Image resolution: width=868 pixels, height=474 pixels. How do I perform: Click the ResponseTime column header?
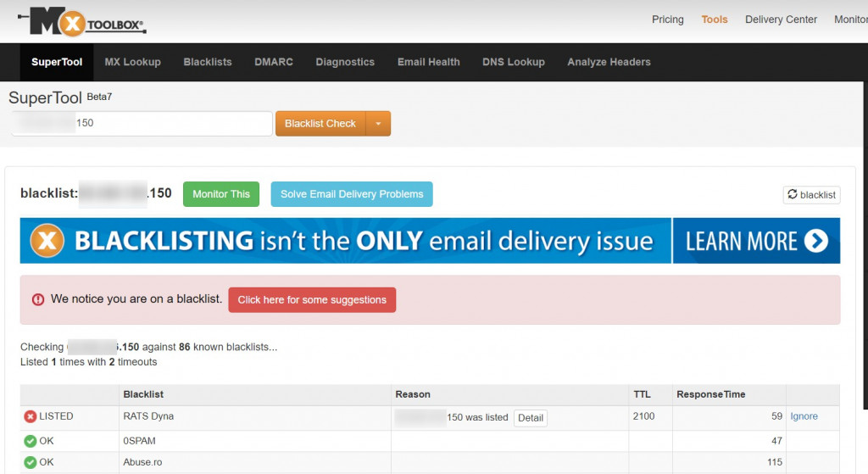711,394
